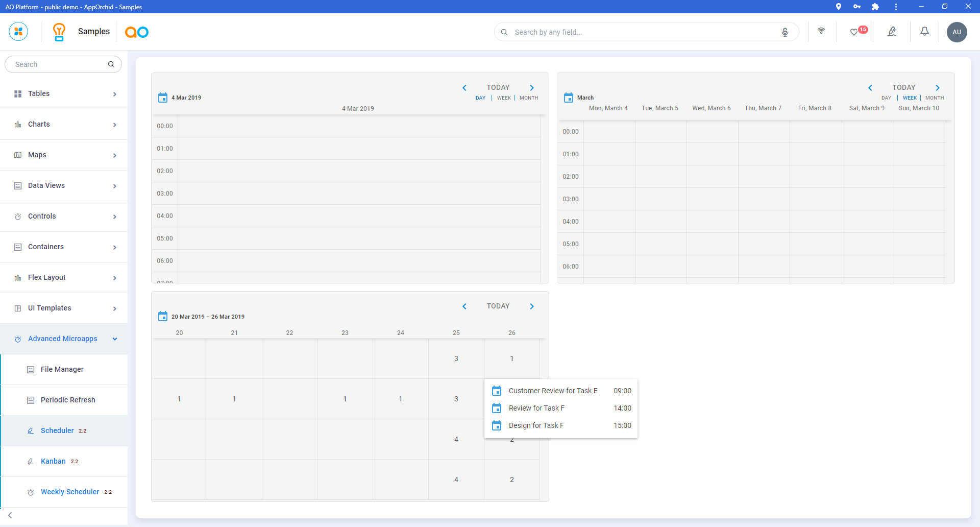Open the File Manager microapp

click(62, 369)
